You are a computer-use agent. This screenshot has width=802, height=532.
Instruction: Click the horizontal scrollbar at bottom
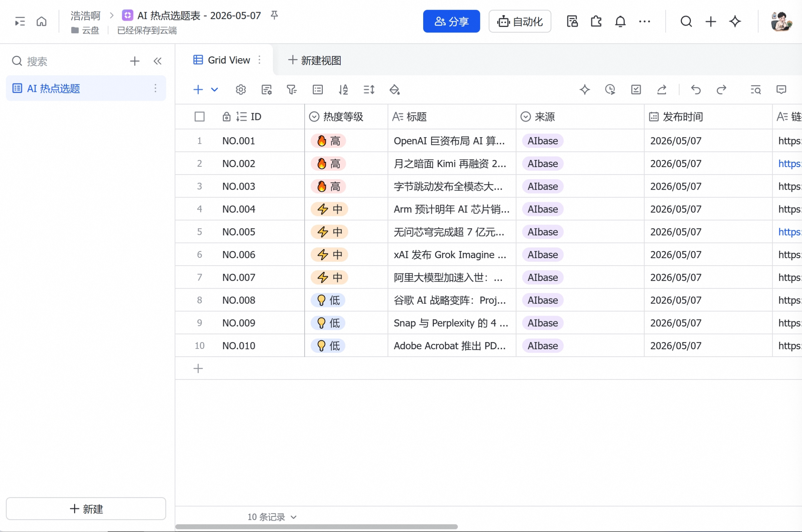click(317, 527)
